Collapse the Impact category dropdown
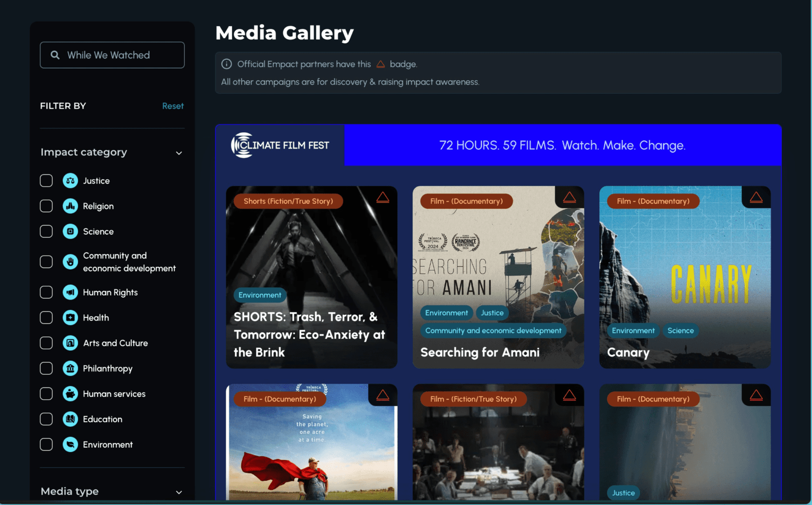Viewport: 812px width, 505px height. [x=180, y=153]
